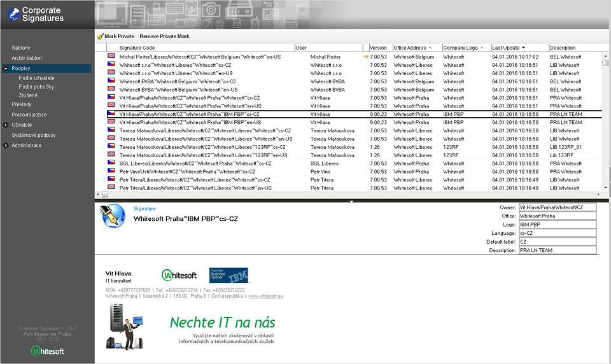Click the Whitesoft logo in signature preview
611x364 pixels.
179,275
